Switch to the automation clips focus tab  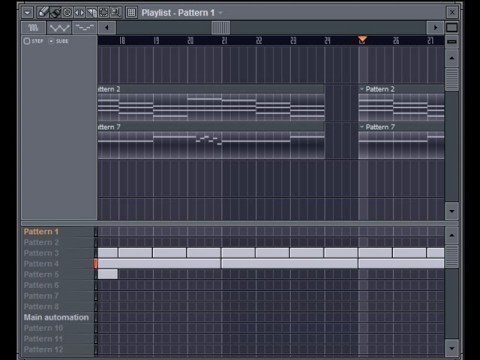(x=59, y=28)
